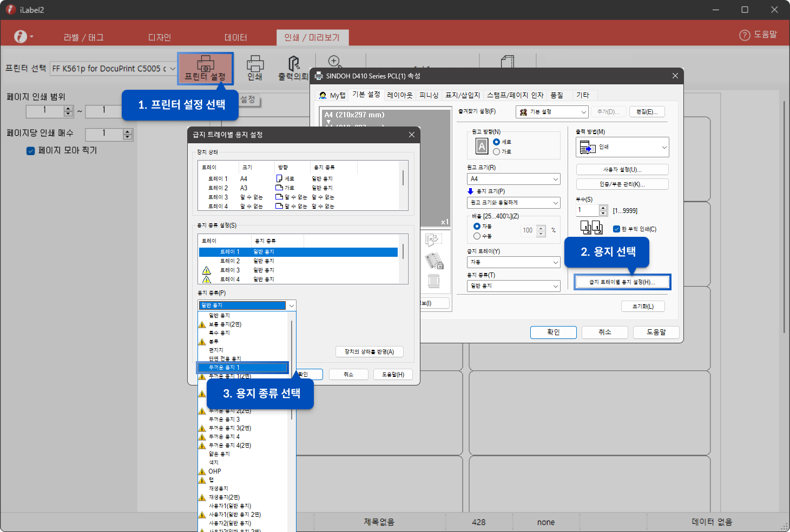Image resolution: width=790 pixels, height=532 pixels.
Task: Click favorites icon in 기본 설정 combo box
Action: [523, 112]
